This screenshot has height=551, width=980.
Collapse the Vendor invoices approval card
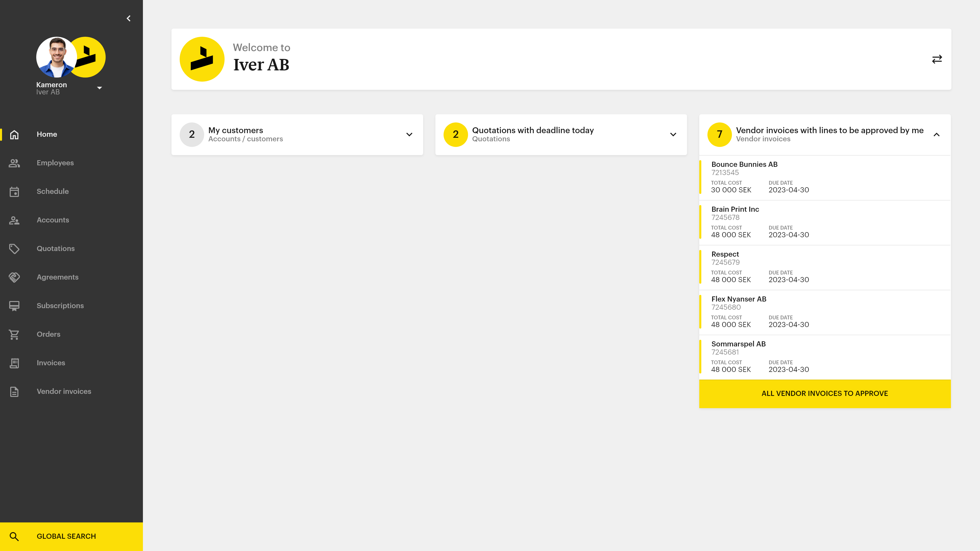tap(936, 135)
